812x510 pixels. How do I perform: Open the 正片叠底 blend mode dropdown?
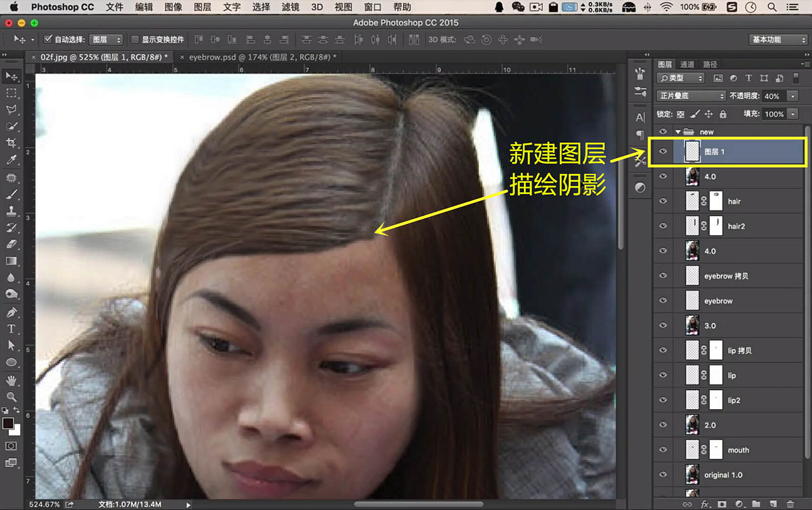pos(691,96)
